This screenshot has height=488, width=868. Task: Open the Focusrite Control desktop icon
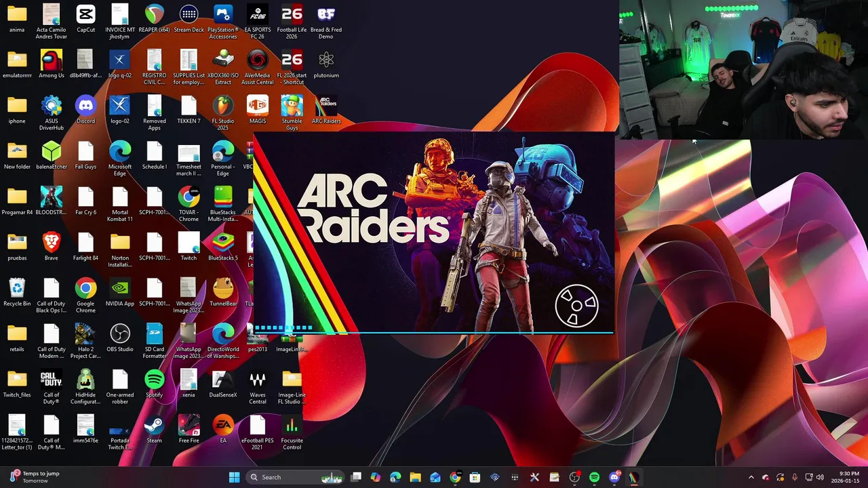[x=292, y=431]
